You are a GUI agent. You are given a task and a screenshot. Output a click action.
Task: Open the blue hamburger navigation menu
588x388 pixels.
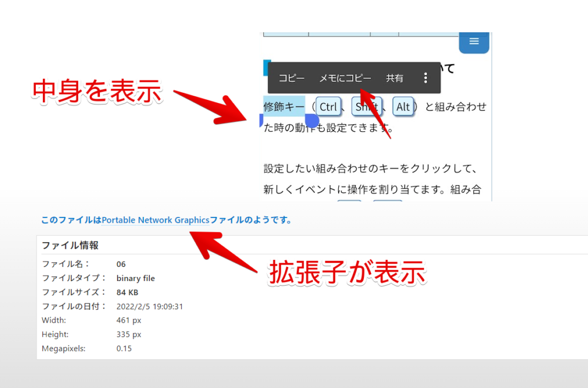coord(473,42)
